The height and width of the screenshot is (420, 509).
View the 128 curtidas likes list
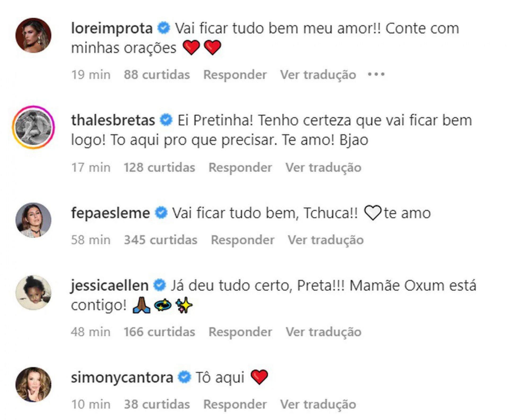tap(159, 167)
